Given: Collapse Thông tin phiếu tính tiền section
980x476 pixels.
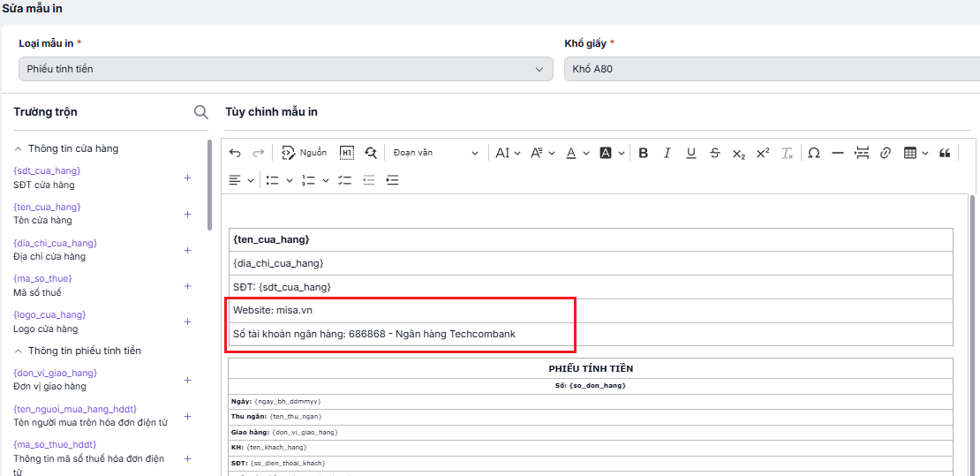Looking at the screenshot, I should pos(19,351).
